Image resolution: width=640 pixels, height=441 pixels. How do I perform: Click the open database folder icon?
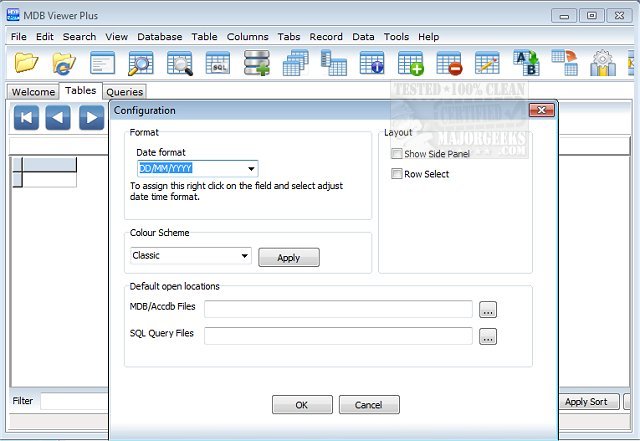(x=26, y=63)
